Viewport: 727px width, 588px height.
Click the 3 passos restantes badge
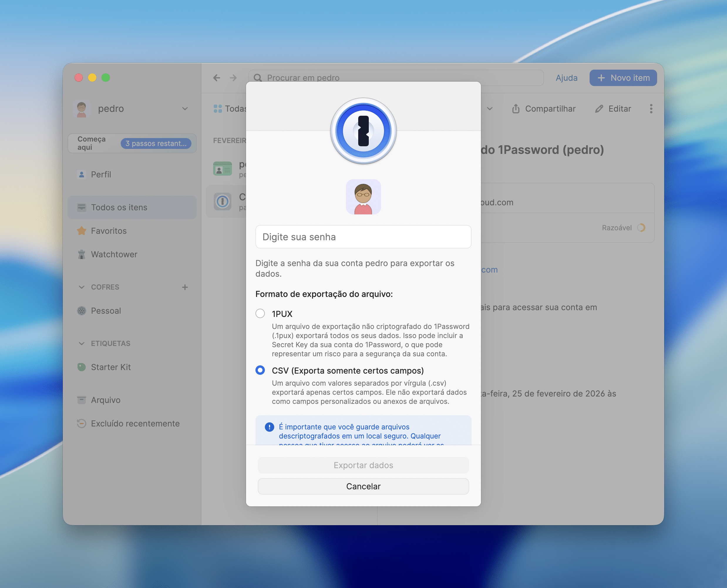(x=156, y=143)
